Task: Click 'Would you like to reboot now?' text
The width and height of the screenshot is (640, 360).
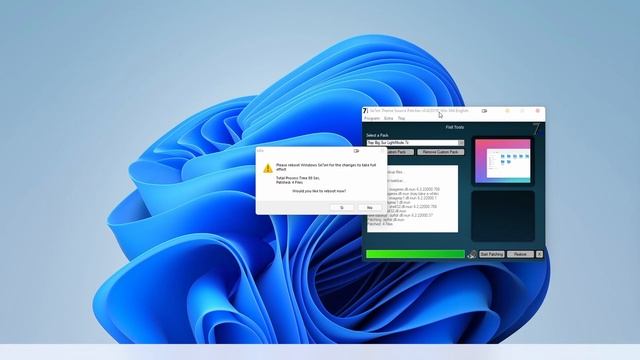Action: point(319,191)
